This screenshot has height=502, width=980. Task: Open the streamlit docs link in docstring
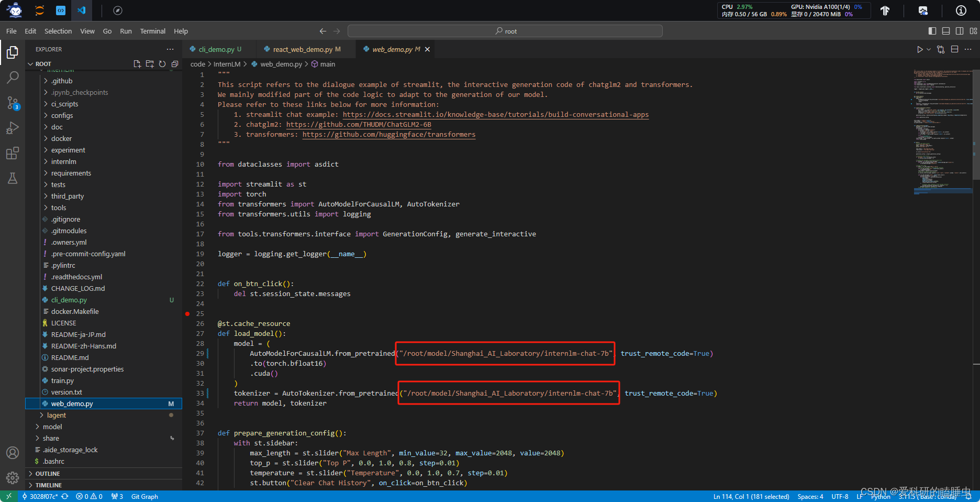pyautogui.click(x=496, y=115)
